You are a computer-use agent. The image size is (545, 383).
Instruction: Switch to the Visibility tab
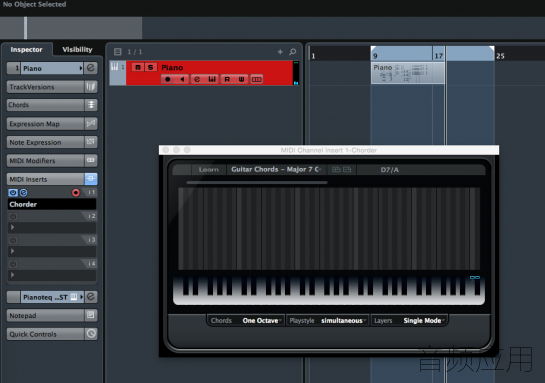click(x=77, y=49)
